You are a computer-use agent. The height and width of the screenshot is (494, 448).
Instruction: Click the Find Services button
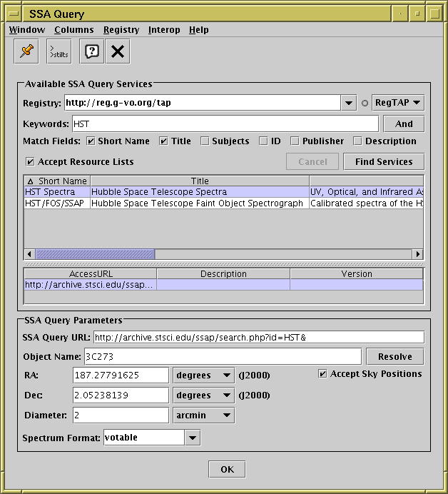click(383, 162)
